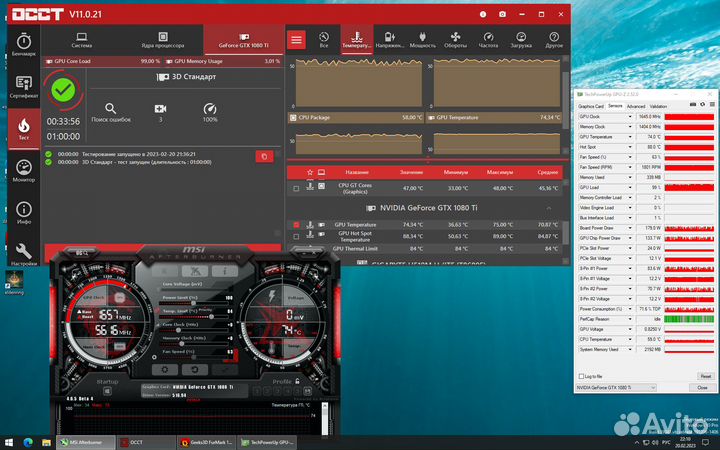
Task: Show all sensors tab in OCCT
Action: (324, 40)
